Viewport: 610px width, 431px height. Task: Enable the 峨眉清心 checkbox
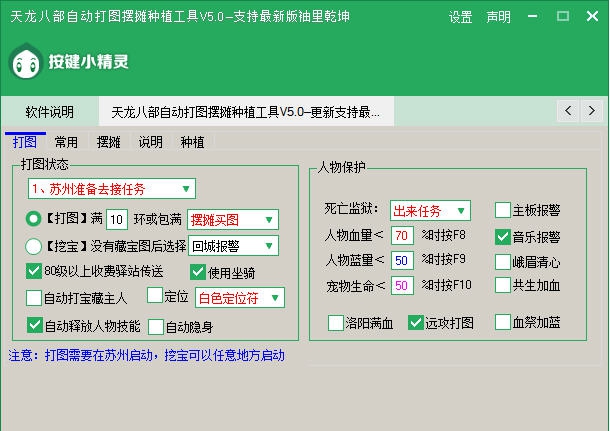coord(503,262)
